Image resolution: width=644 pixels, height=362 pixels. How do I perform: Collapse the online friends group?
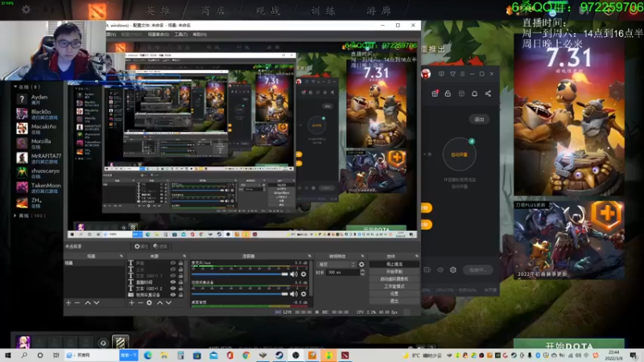(15, 87)
